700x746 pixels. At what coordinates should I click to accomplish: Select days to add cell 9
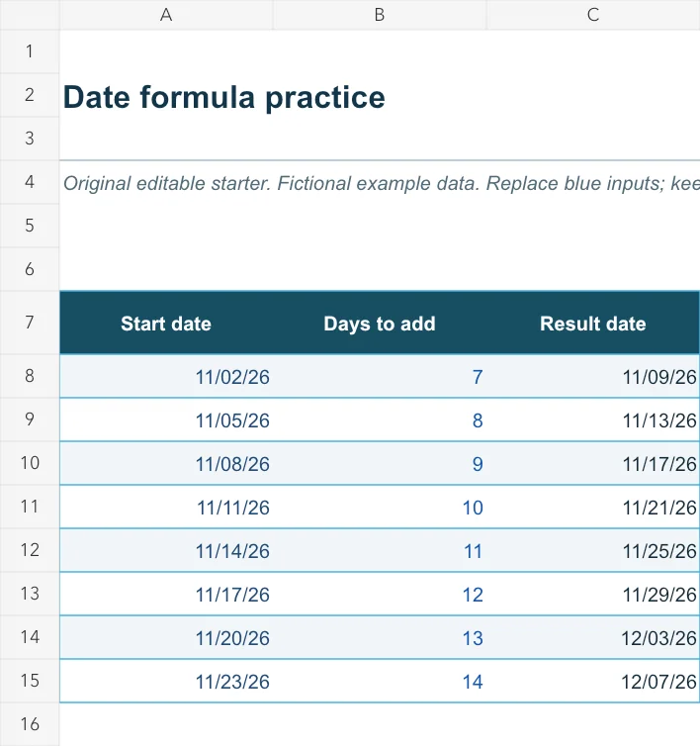[380, 463]
